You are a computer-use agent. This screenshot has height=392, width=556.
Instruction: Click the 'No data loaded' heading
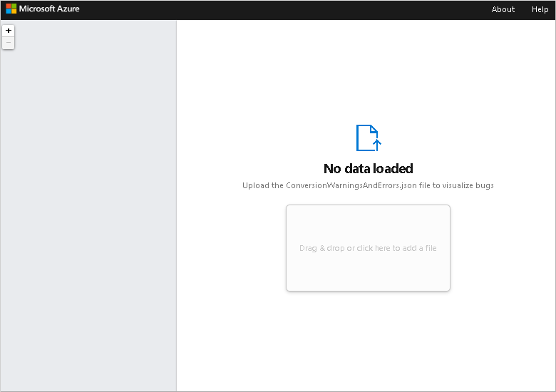pyautogui.click(x=369, y=169)
